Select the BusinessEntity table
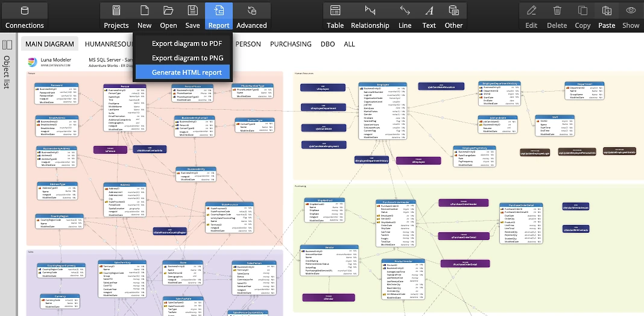Image resolution: width=644 pixels, height=316 pixels. 196,174
